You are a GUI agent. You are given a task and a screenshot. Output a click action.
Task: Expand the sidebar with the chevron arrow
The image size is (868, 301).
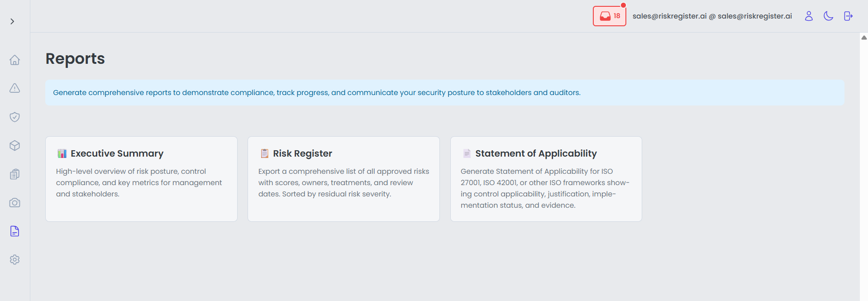click(x=12, y=21)
